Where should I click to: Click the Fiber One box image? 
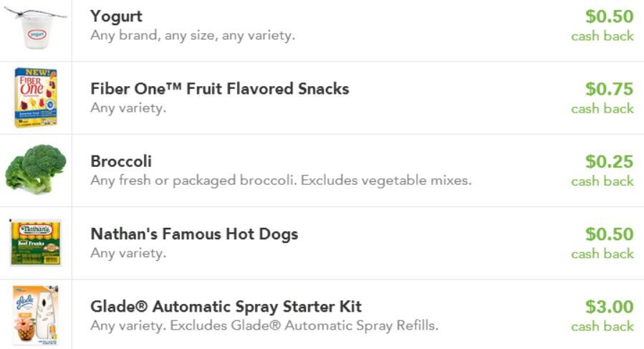(36, 98)
